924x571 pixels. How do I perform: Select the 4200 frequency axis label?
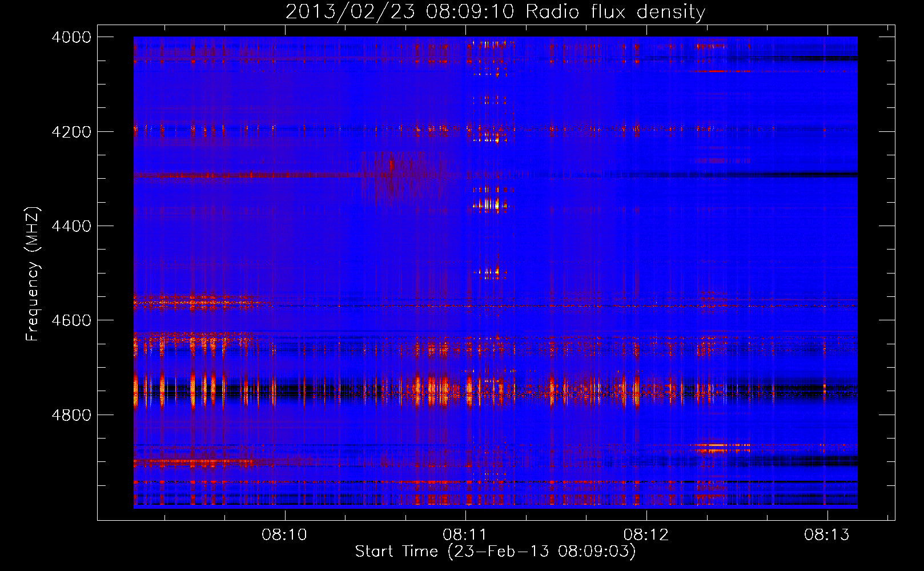[71, 132]
